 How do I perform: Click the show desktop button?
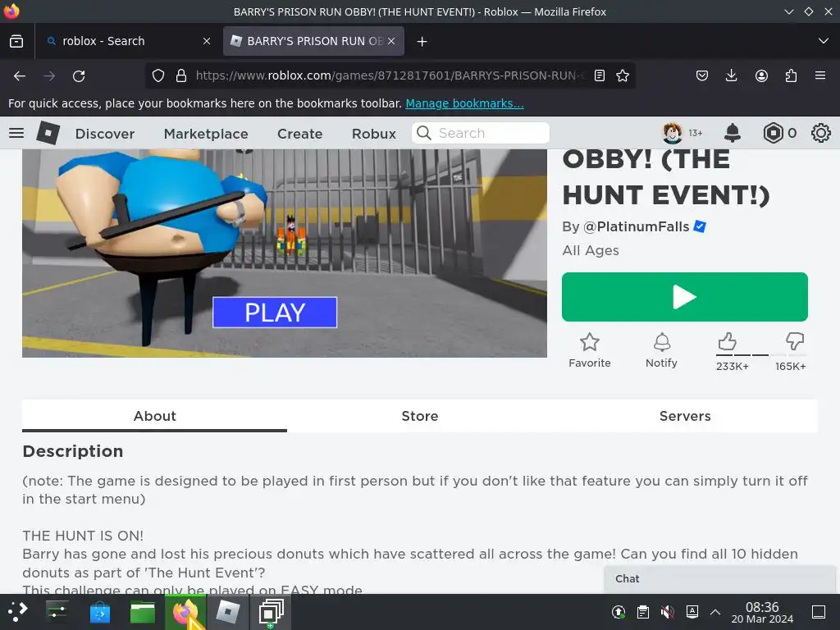tap(819, 612)
